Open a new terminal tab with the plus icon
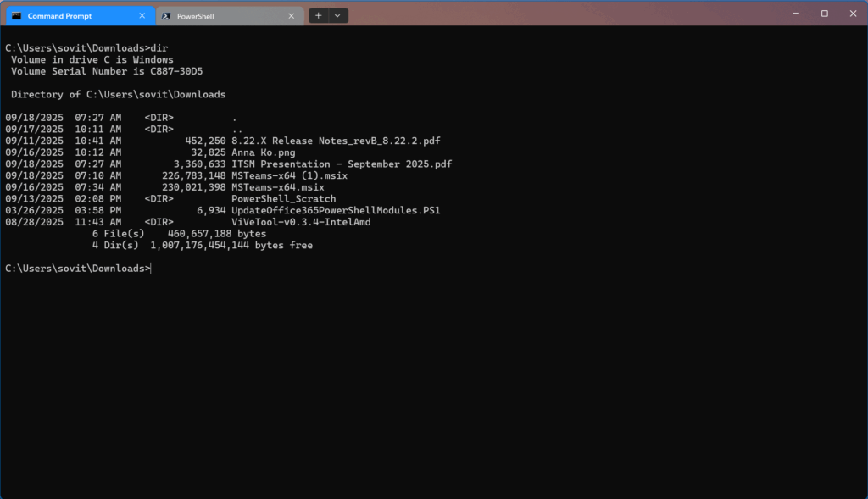The width and height of the screenshot is (868, 499). pos(317,14)
